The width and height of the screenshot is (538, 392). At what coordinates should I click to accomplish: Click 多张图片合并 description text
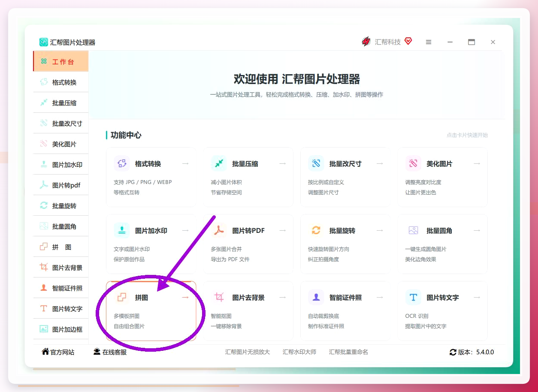(x=227, y=249)
